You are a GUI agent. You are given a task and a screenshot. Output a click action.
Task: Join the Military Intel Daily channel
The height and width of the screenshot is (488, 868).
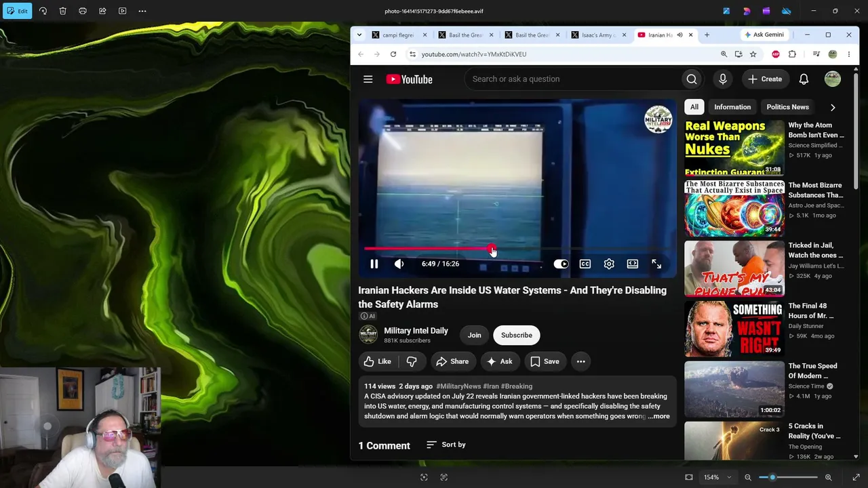[x=474, y=335]
